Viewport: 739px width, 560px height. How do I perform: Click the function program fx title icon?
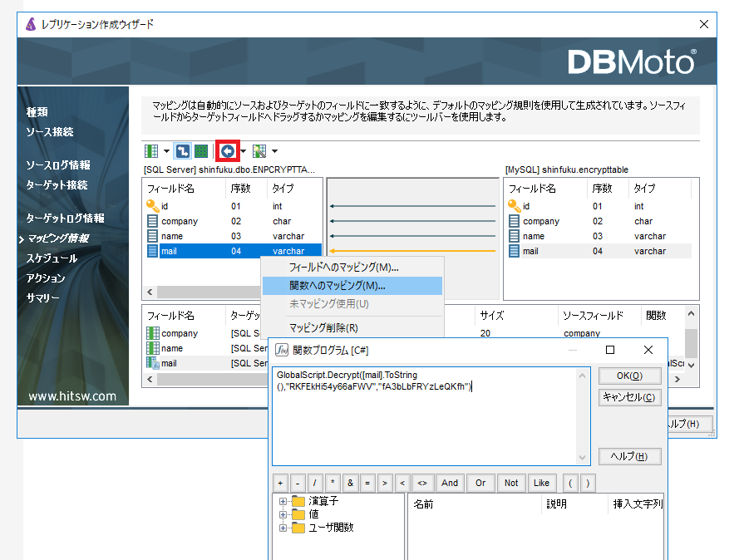pos(282,350)
